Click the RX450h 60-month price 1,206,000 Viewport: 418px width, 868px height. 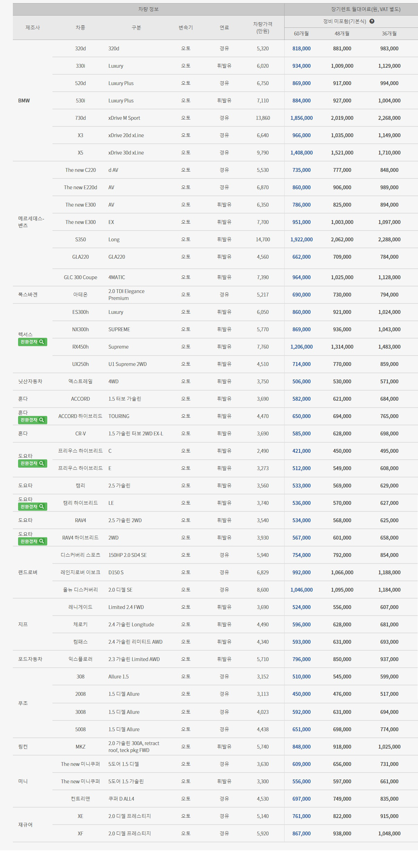[x=301, y=347]
